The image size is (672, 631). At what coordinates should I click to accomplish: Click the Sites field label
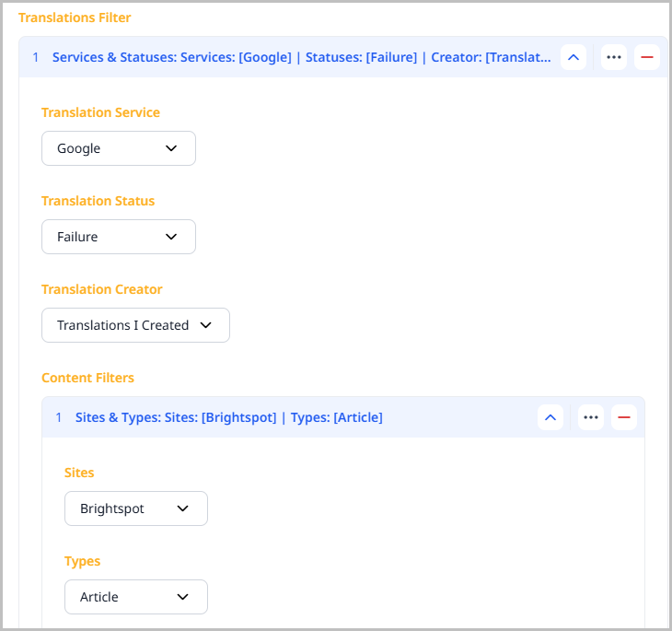tap(79, 473)
